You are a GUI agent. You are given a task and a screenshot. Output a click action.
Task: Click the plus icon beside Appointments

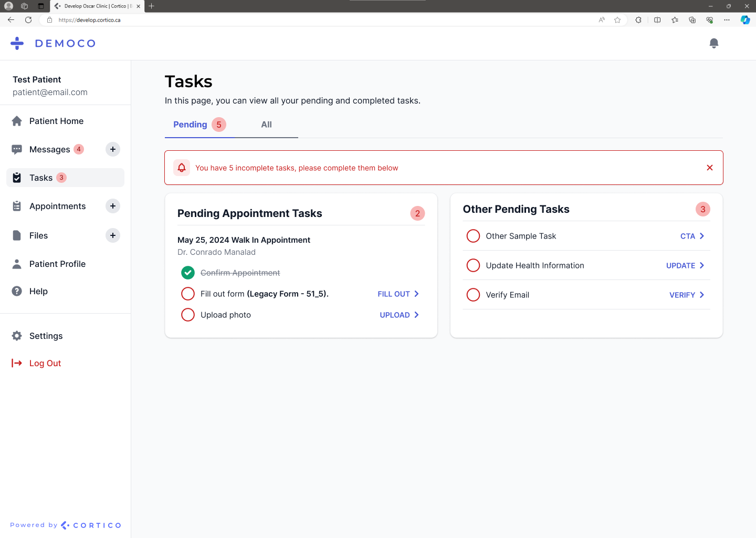[x=113, y=206]
